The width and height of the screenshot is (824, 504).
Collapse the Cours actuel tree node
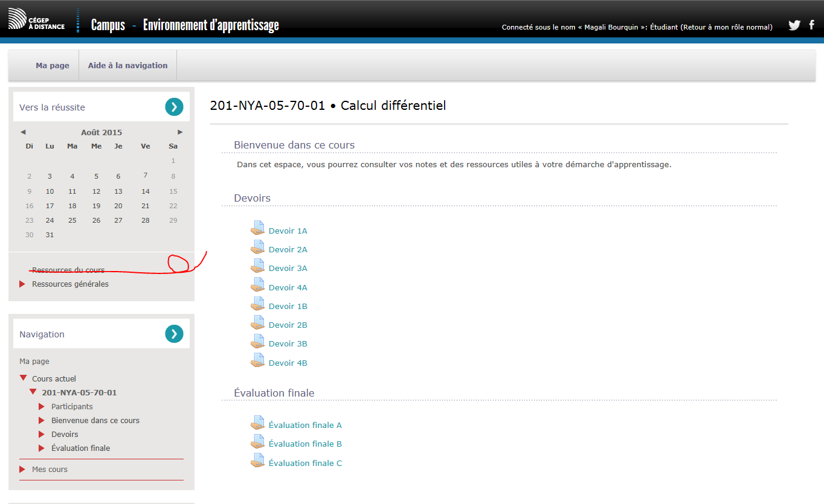click(23, 378)
